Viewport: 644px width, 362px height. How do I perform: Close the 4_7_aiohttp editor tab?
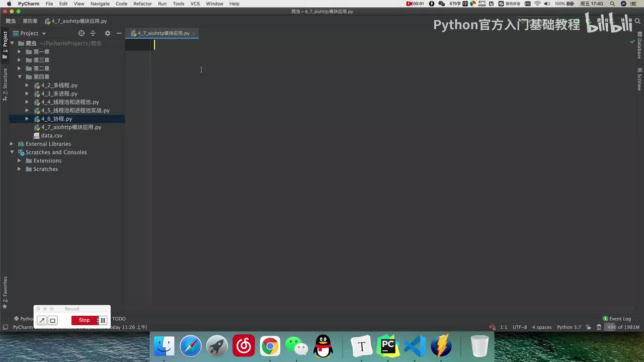click(194, 34)
